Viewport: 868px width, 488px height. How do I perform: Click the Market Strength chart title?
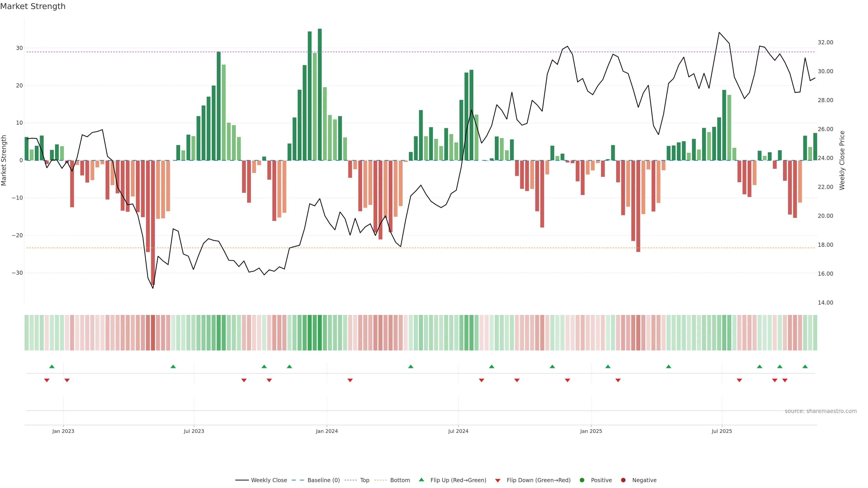click(x=33, y=6)
